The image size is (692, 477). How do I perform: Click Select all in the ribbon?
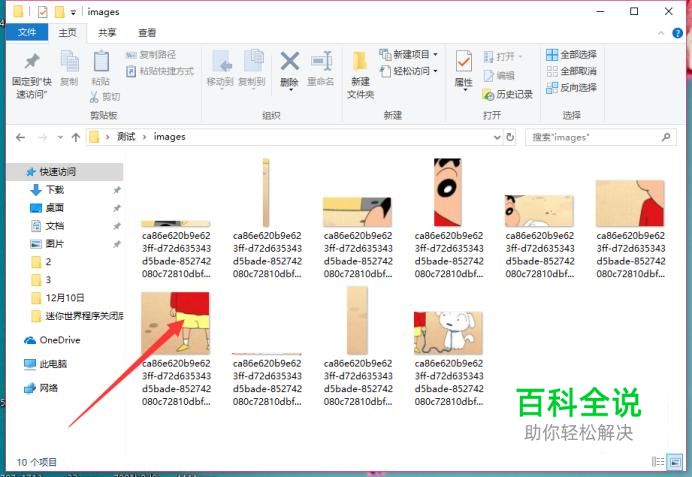572,55
